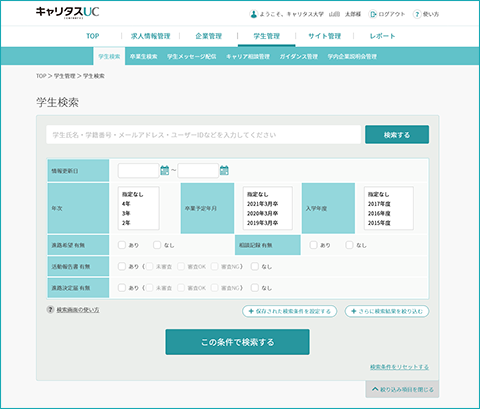Viewport: 480px width, 409px height.
Task: Check 審査OK in 活動報告書 row
Action: point(181,266)
